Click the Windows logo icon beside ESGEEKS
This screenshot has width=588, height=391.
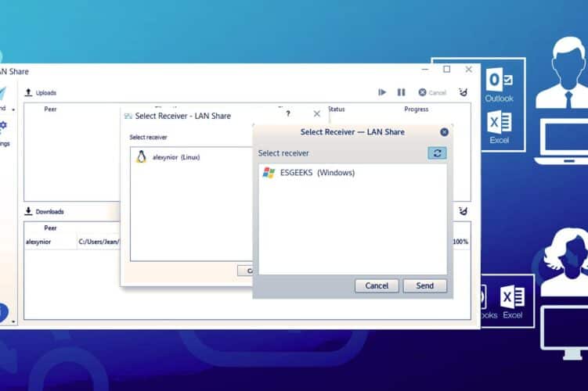coord(269,173)
